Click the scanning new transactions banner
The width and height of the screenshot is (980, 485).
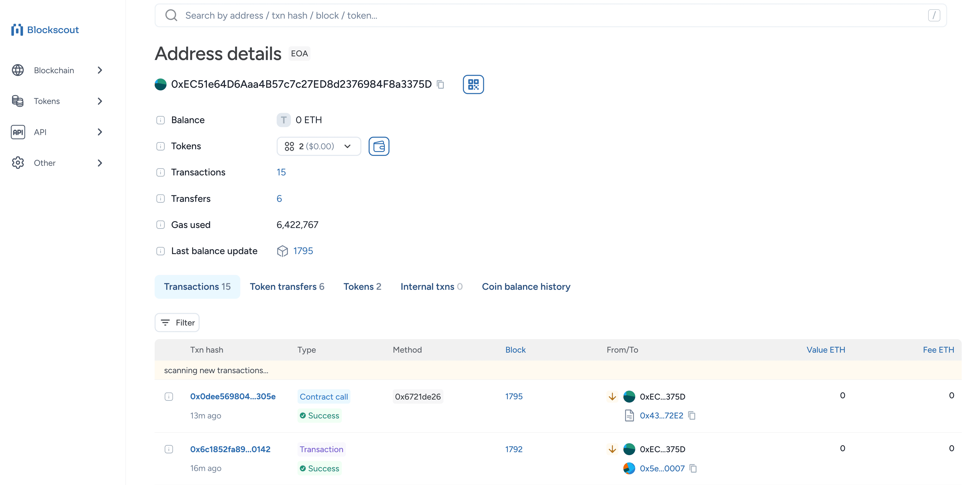pos(558,370)
